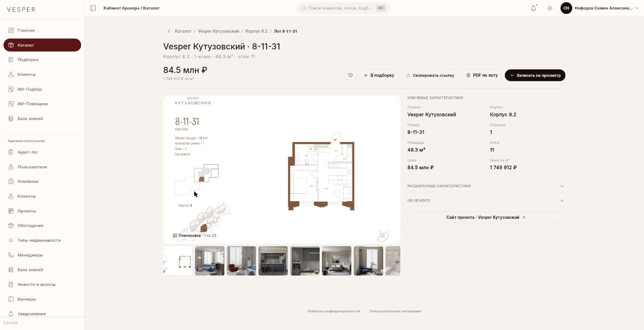Open Сайт проекта Vesper Кутузовский link

coord(486,217)
